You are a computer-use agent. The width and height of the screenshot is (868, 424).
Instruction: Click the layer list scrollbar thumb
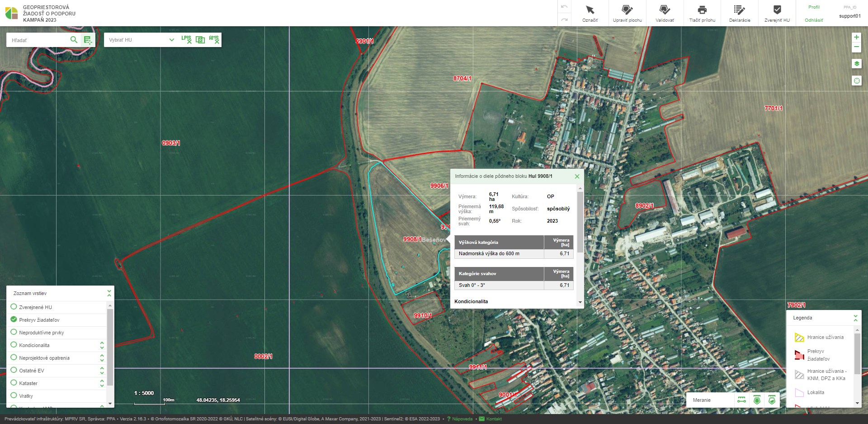(110, 347)
